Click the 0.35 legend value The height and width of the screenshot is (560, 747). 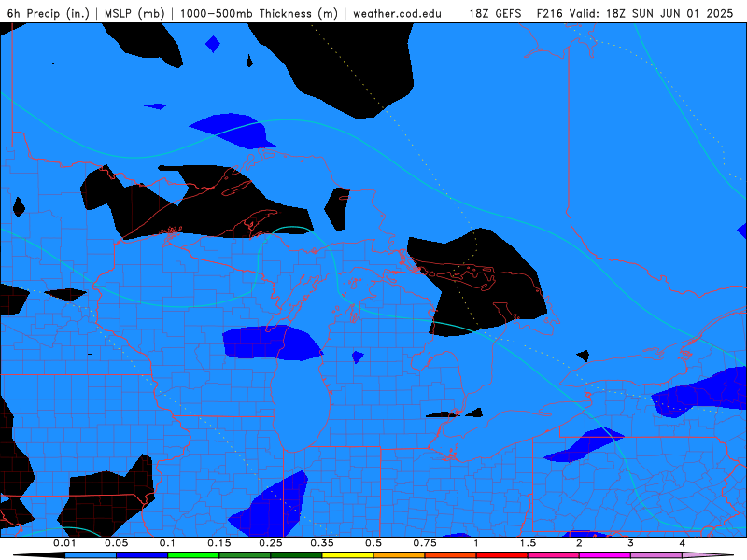pos(322,543)
